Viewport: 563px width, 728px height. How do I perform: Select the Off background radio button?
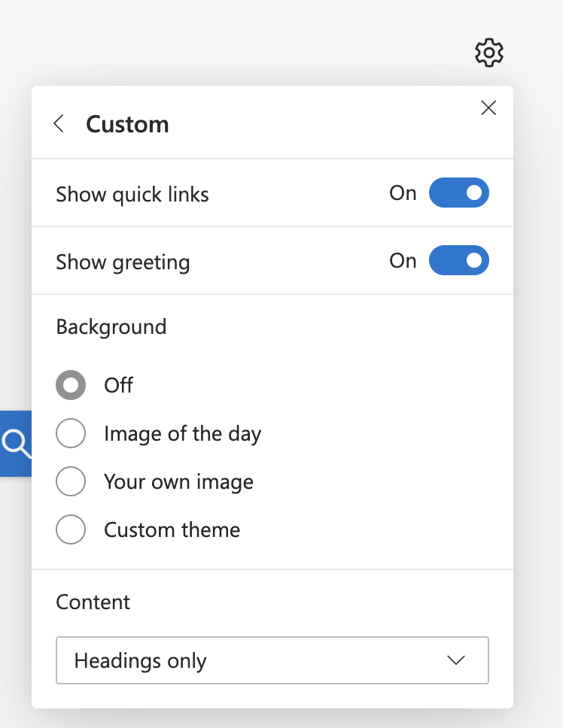pyautogui.click(x=71, y=385)
